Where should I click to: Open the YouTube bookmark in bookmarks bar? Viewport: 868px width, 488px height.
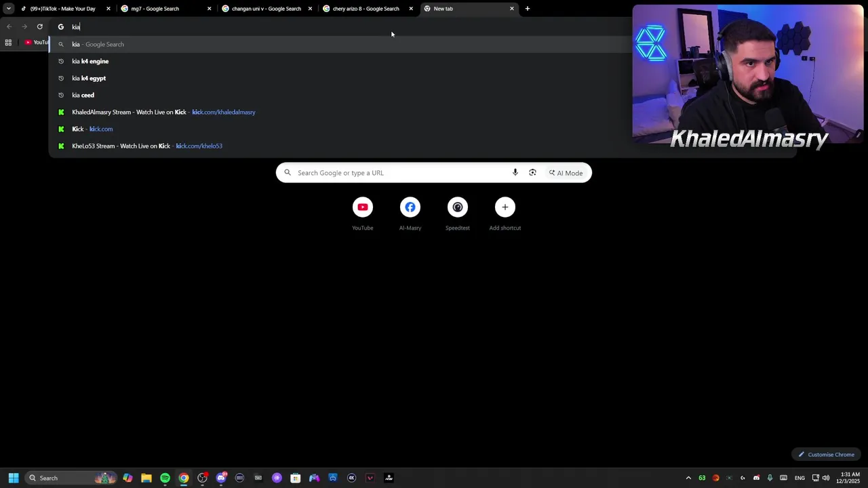[37, 43]
